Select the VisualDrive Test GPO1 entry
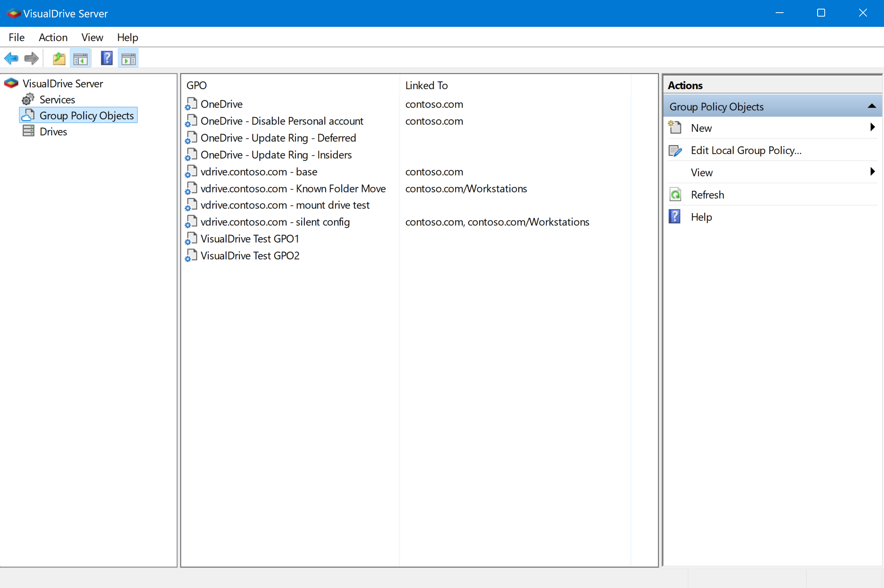Screen dimensions: 884x588 249,239
